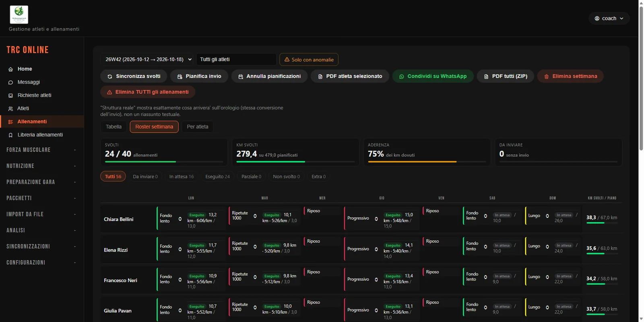Click watch icon on Chiara Bellini's Ripetute 1000
Viewport: 644px width, 322px height.
(255, 216)
